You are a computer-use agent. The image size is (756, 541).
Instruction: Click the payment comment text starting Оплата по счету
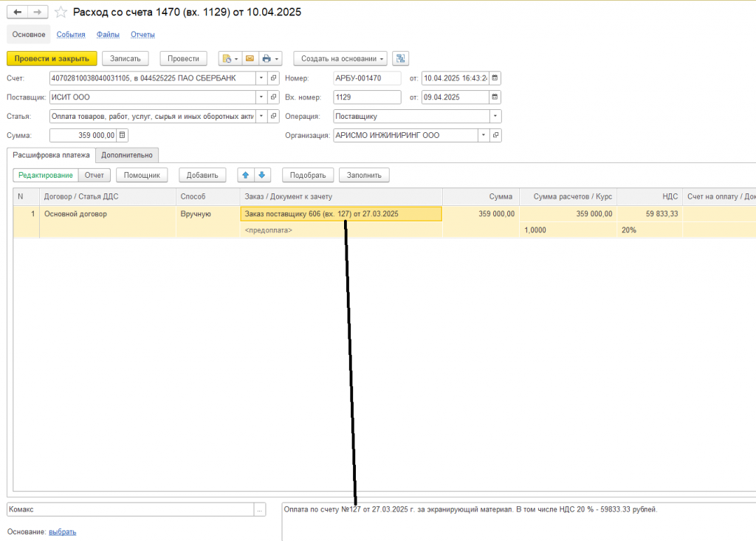click(470, 509)
